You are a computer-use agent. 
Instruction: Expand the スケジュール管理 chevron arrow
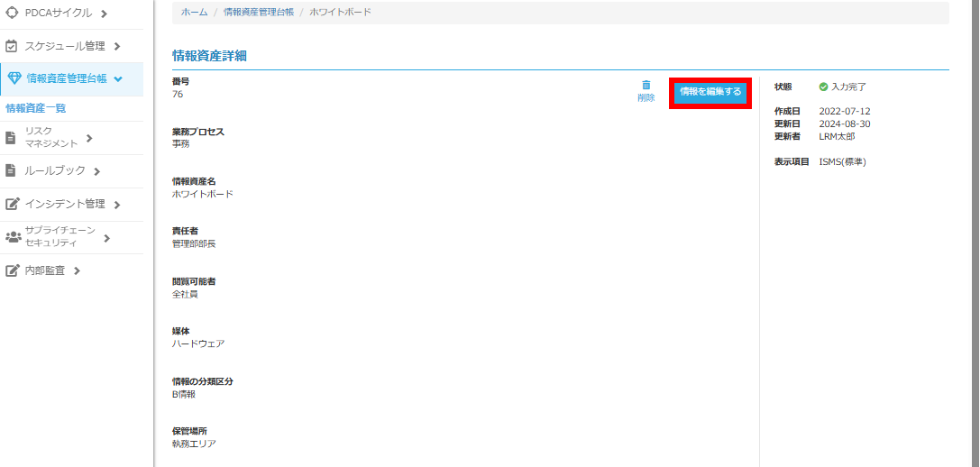[x=117, y=46]
